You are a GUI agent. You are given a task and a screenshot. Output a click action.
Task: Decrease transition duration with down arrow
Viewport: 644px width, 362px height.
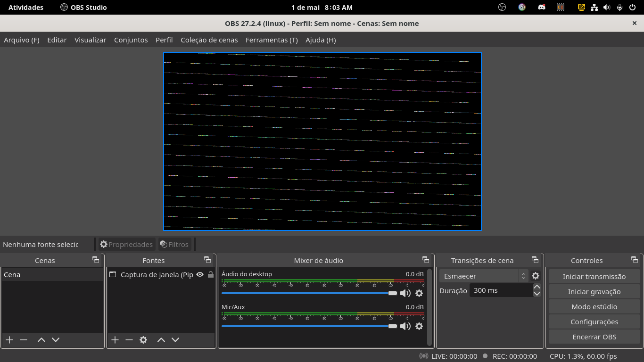537,293
